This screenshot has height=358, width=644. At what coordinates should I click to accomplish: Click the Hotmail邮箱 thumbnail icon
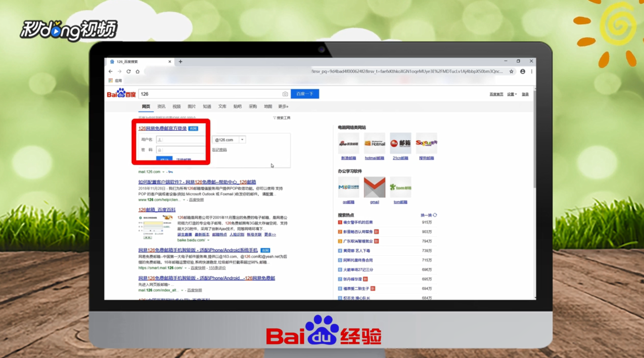(x=374, y=143)
